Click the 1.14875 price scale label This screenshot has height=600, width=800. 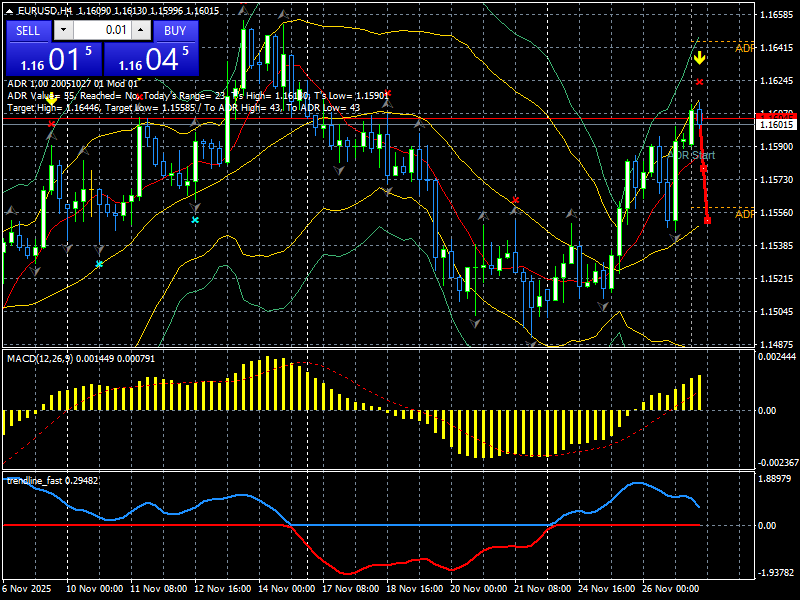(x=777, y=344)
